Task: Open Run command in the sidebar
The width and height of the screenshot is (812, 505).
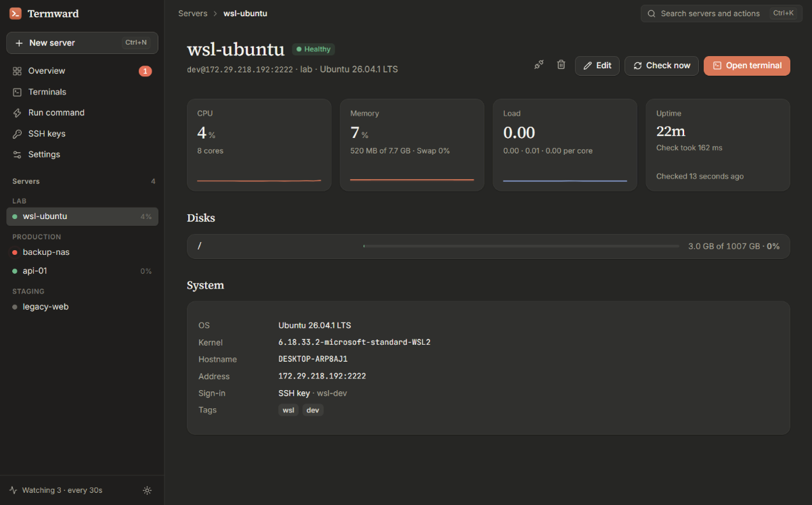Action: [82, 113]
